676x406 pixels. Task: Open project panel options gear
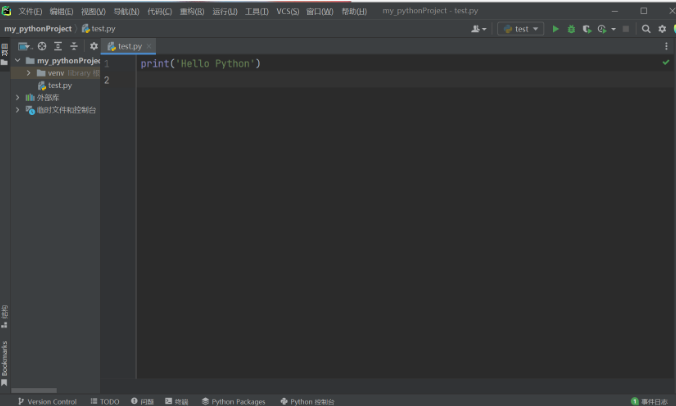click(94, 46)
